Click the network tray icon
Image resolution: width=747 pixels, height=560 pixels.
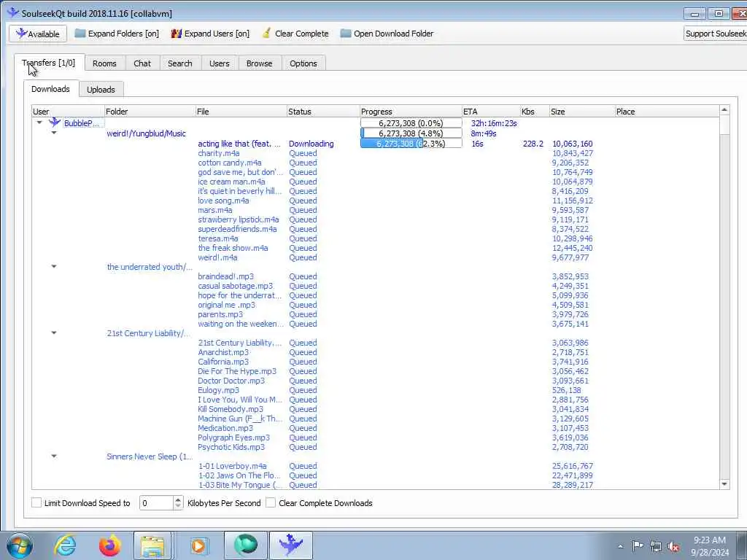656,546
